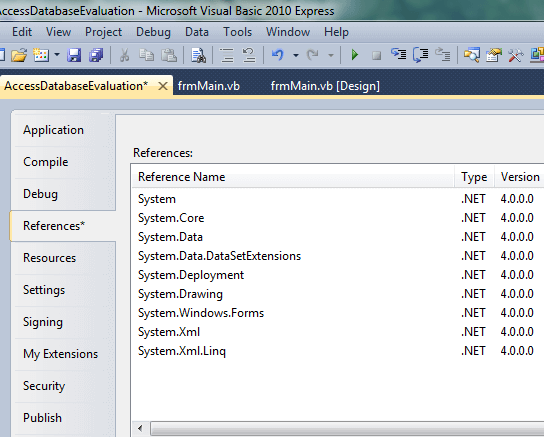Click the Paste clipboard icon
Screen dimensions: 544x437
pyautogui.click(x=169, y=55)
